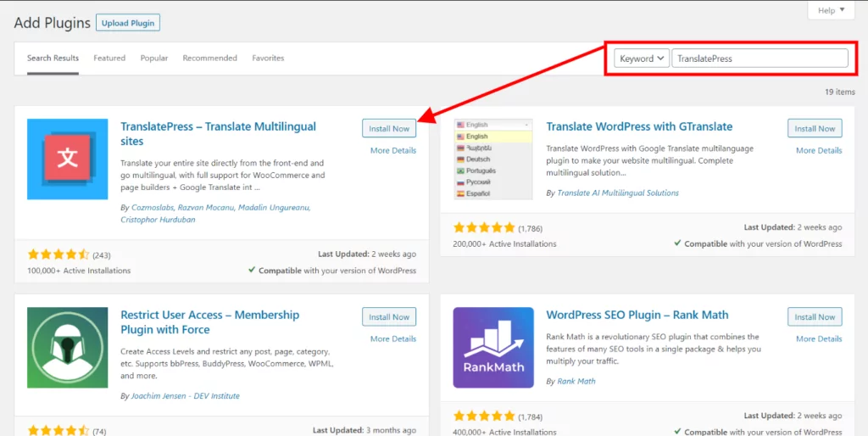868x436 pixels.
Task: Click the (243) ratings count
Action: point(102,255)
